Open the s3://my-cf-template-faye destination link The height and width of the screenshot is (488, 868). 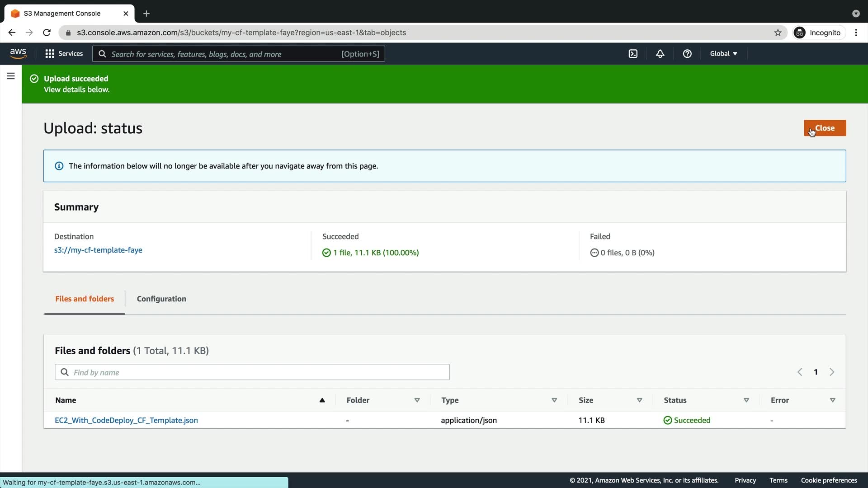click(98, 250)
